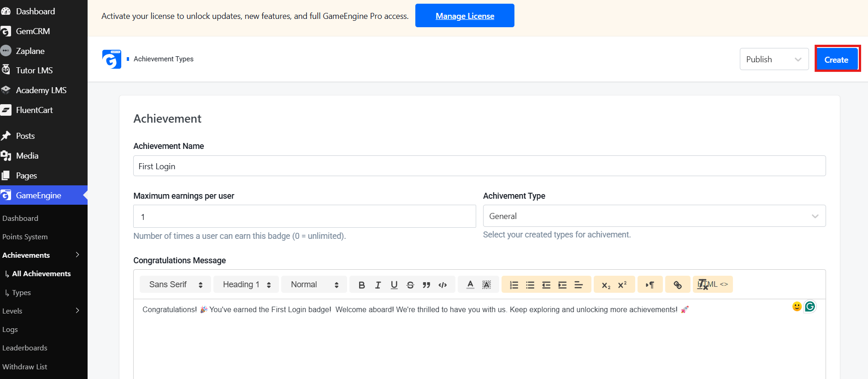
Task: Open the emoji picker in the editor
Action: click(x=797, y=307)
